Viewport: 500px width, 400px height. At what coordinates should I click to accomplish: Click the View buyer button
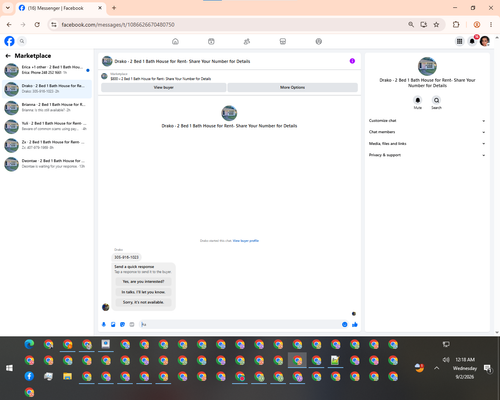[x=163, y=87]
